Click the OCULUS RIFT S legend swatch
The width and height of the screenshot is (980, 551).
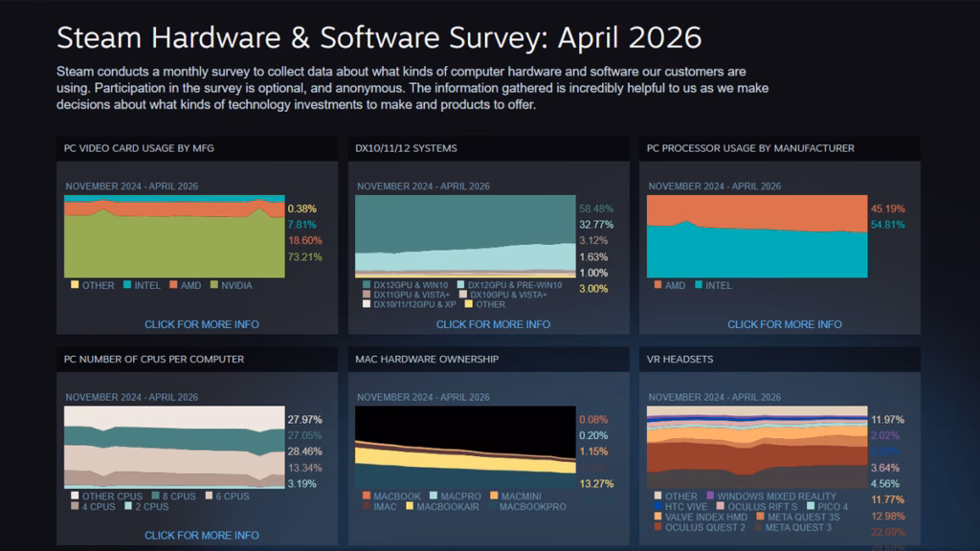pos(721,506)
